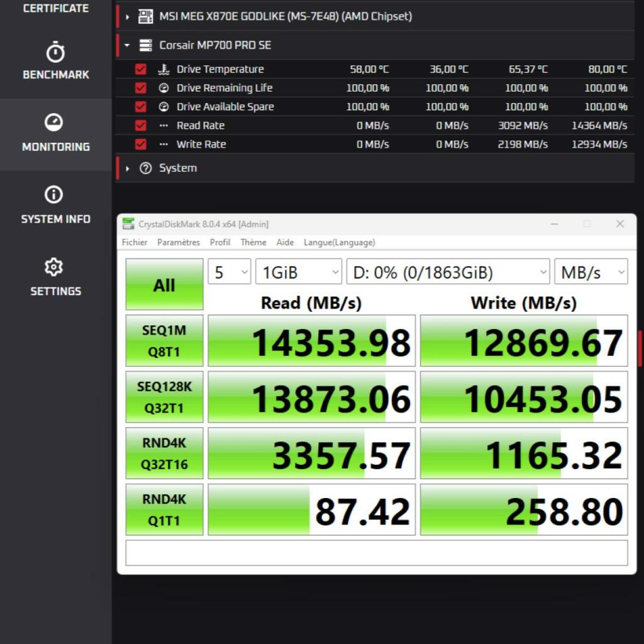Viewport: 644px width, 644px height.
Task: Open the Aide menu
Action: pyautogui.click(x=285, y=242)
